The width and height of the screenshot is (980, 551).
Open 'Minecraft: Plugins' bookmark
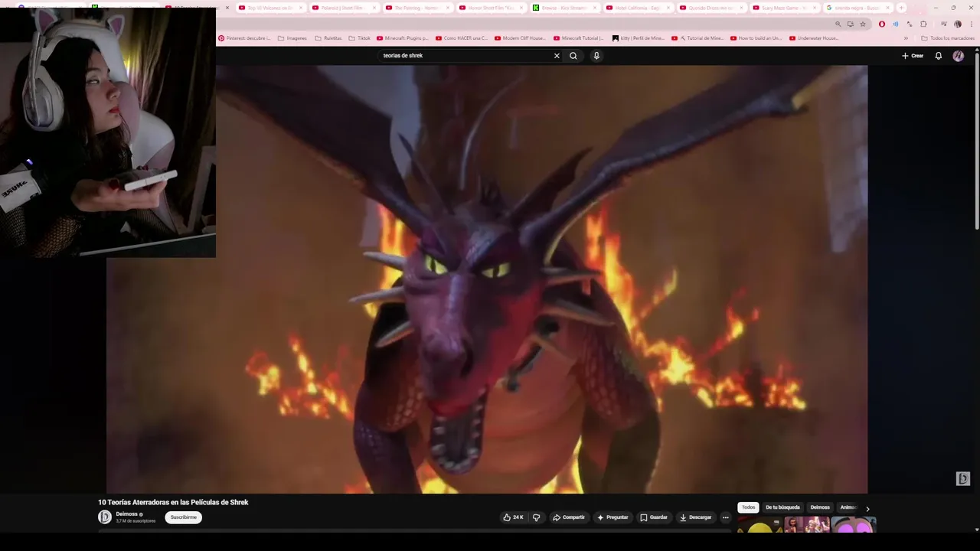pos(403,38)
